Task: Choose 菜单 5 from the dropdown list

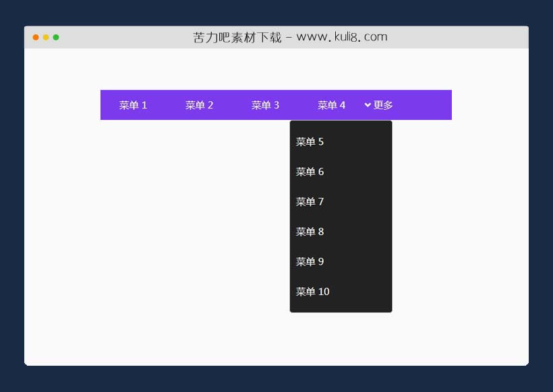Action: coord(310,141)
